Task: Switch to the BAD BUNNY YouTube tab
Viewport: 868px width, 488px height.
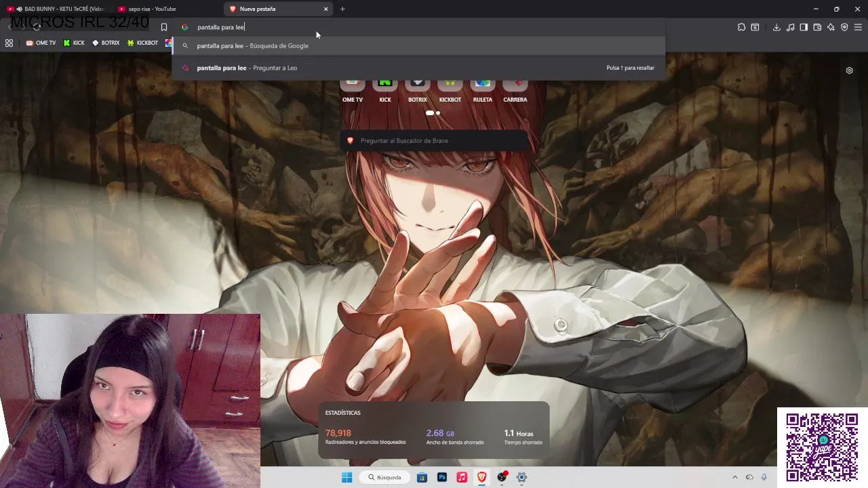Action: pos(56,9)
